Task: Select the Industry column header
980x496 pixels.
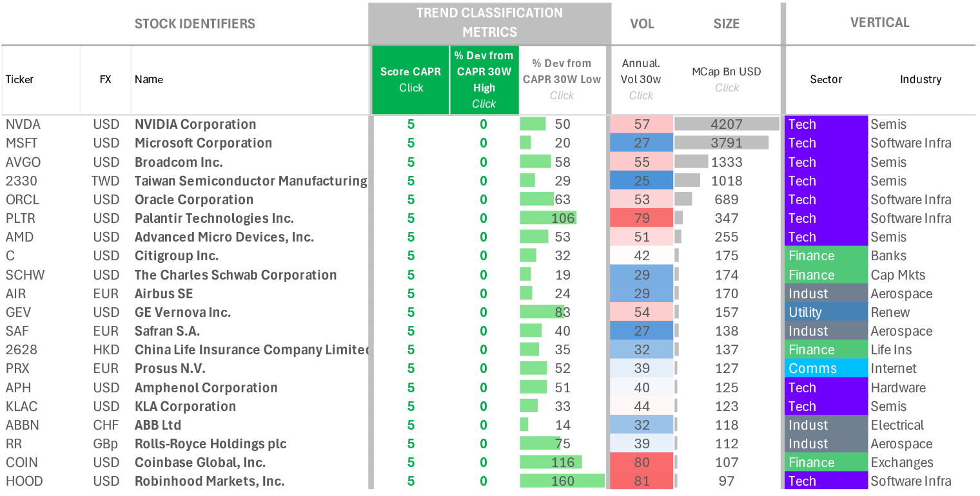Action: pyautogui.click(x=921, y=80)
